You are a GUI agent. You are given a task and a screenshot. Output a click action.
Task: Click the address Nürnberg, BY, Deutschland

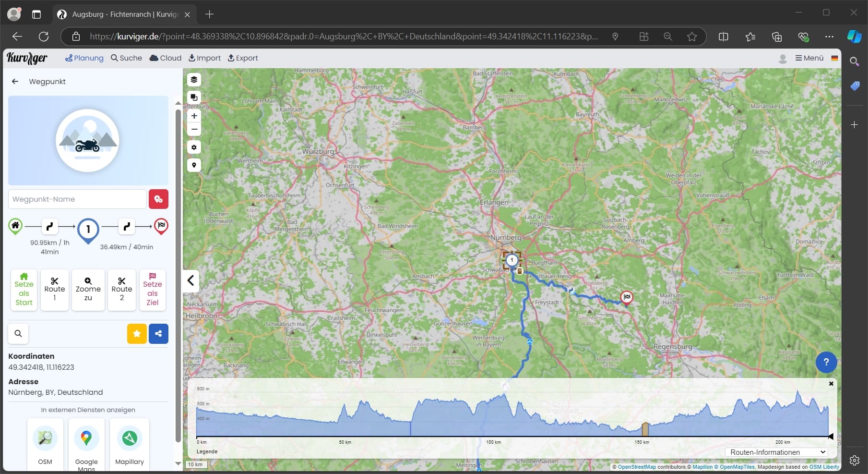tap(56, 392)
